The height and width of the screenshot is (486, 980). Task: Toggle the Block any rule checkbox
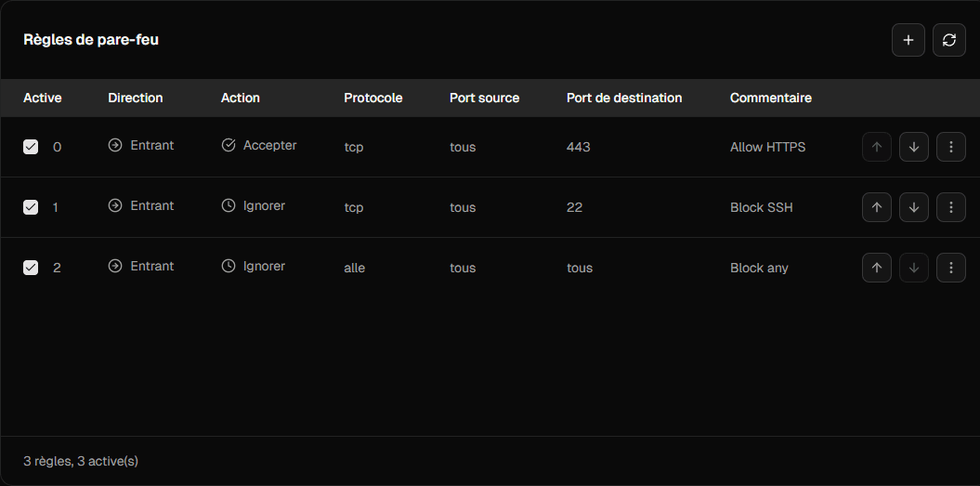(x=31, y=268)
